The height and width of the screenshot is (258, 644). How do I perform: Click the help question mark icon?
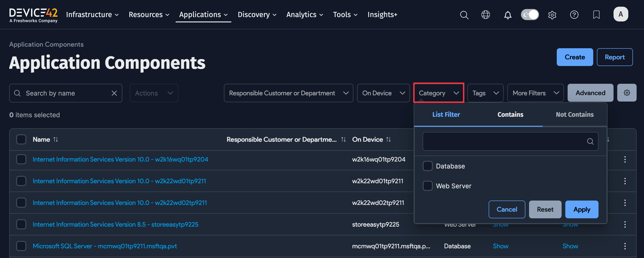[574, 15]
